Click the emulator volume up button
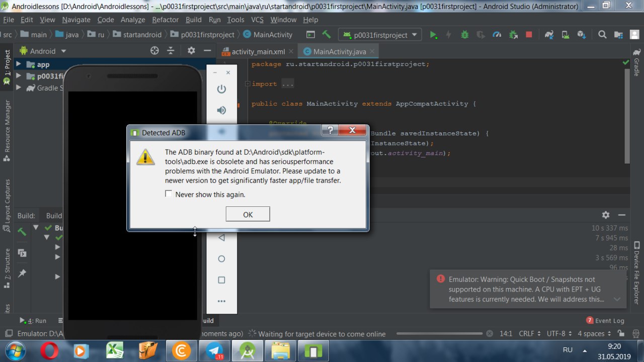Viewport: 644px width, 362px height. click(x=221, y=110)
